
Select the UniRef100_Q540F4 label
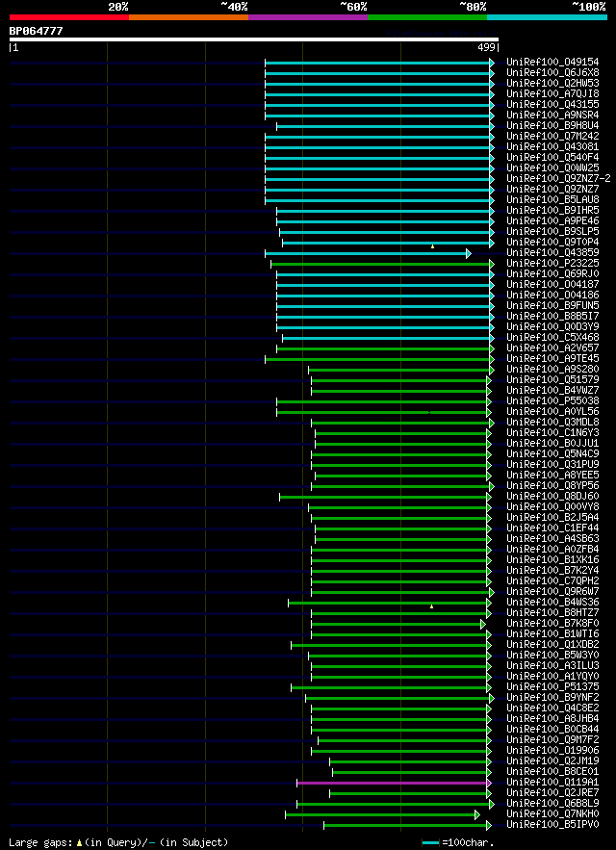click(552, 158)
